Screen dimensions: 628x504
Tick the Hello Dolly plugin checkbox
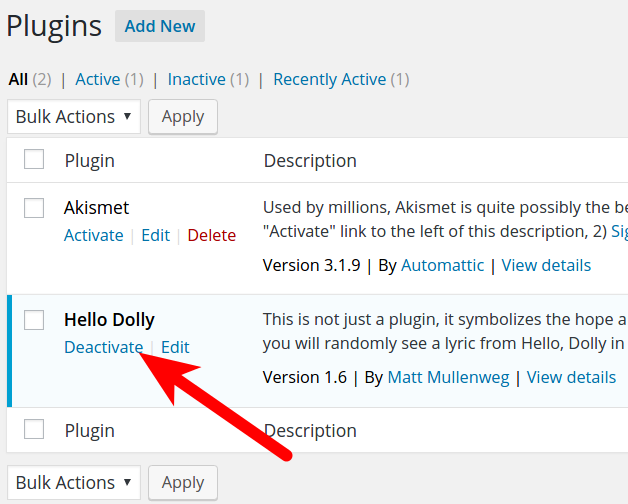click(x=34, y=320)
